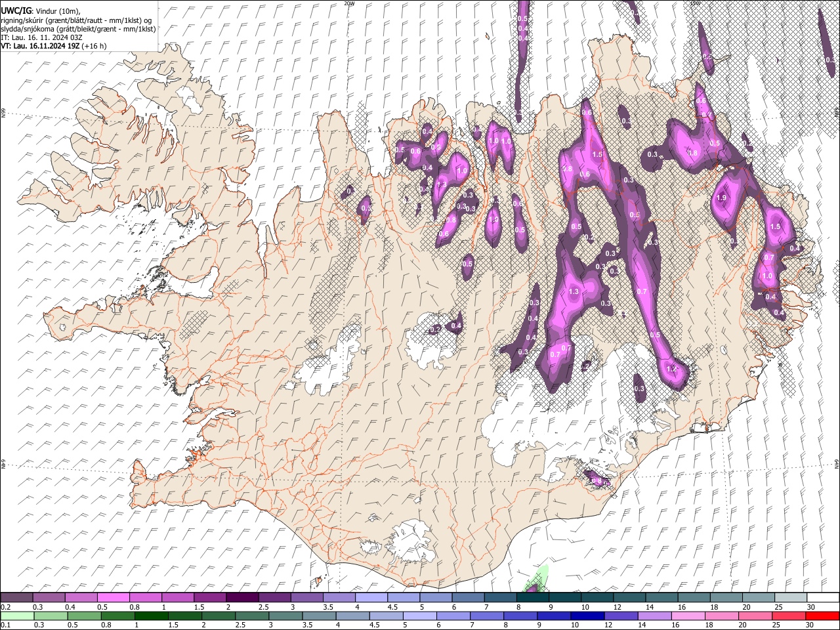The image size is (840, 630).
Task: Click the bold 'UWC/IG' title text
Action: (x=16, y=10)
